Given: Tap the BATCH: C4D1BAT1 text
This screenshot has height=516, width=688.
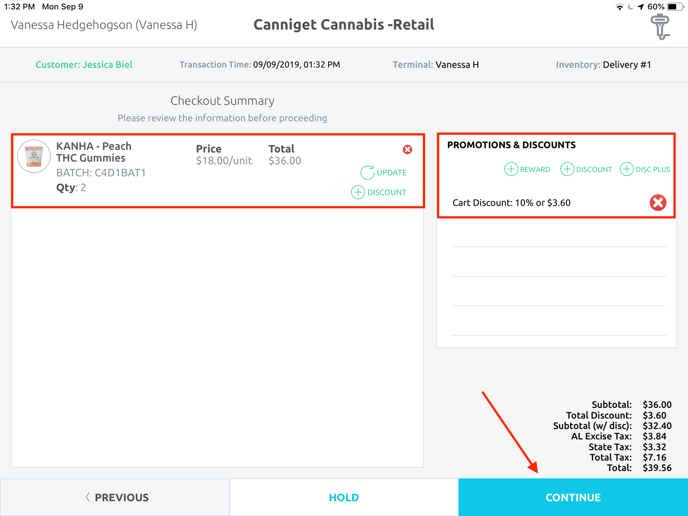Looking at the screenshot, I should click(101, 173).
